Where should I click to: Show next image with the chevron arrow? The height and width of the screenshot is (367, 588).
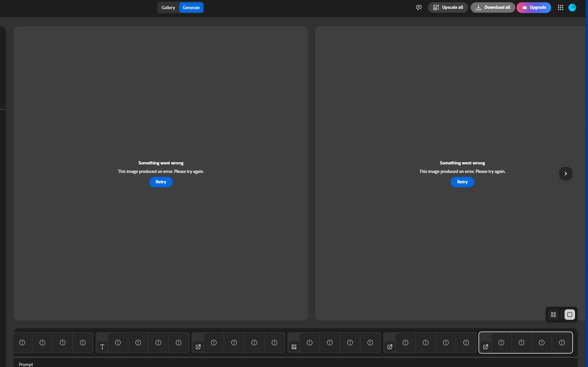click(x=566, y=174)
